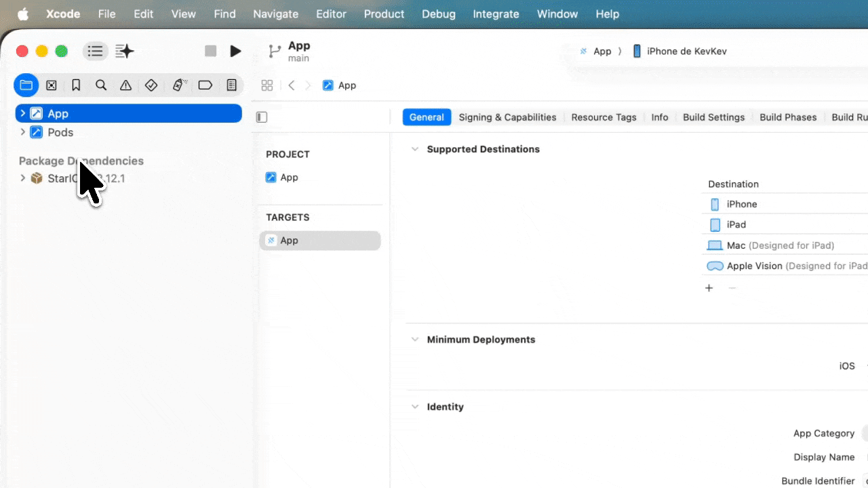The height and width of the screenshot is (488, 868).
Task: Switch to the Build Settings tab
Action: (713, 117)
